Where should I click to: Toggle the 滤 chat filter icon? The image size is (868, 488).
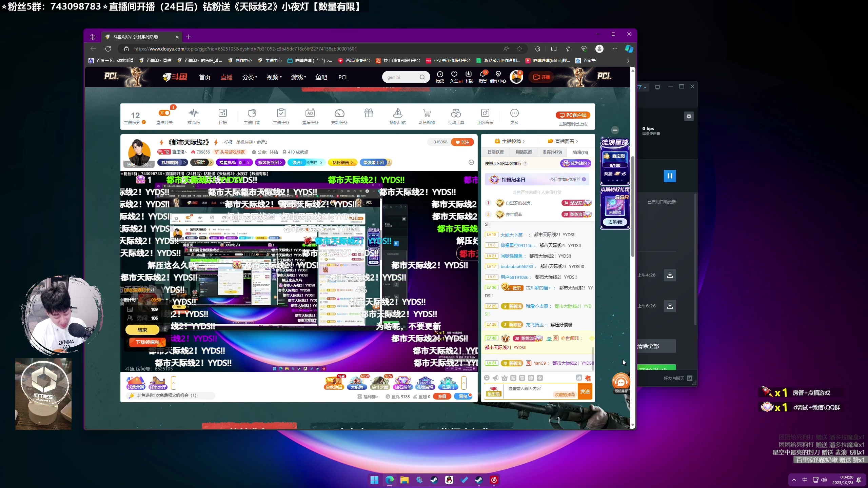[579, 378]
